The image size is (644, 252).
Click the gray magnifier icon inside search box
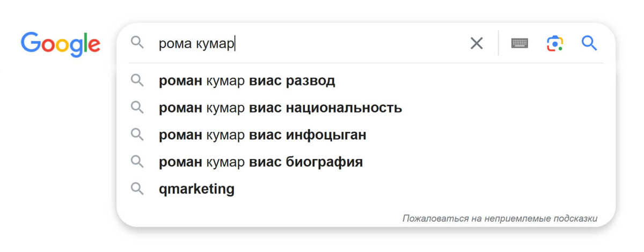click(x=137, y=43)
